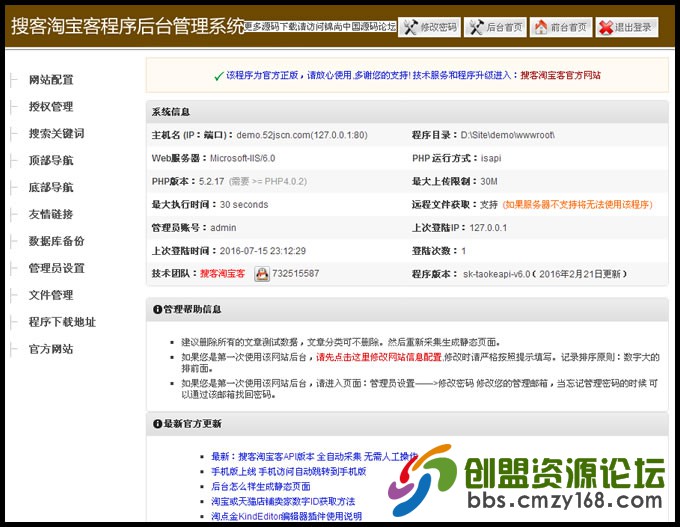Click the 修改密码 tools icon
This screenshot has height=527, width=680.
point(410,27)
